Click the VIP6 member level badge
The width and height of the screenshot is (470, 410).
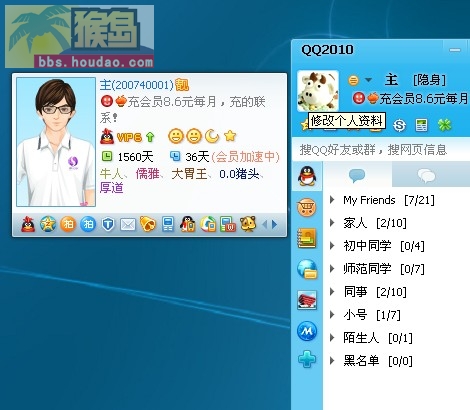[x=129, y=137]
